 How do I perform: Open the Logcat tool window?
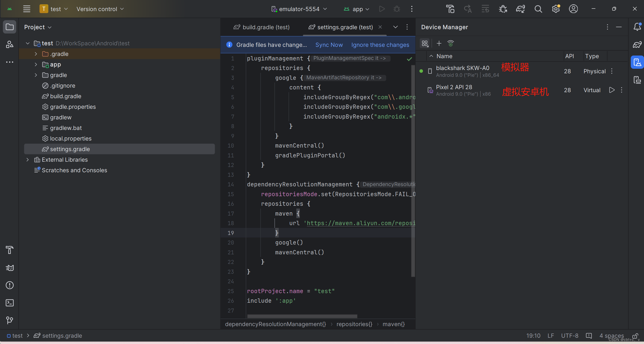[x=10, y=267]
